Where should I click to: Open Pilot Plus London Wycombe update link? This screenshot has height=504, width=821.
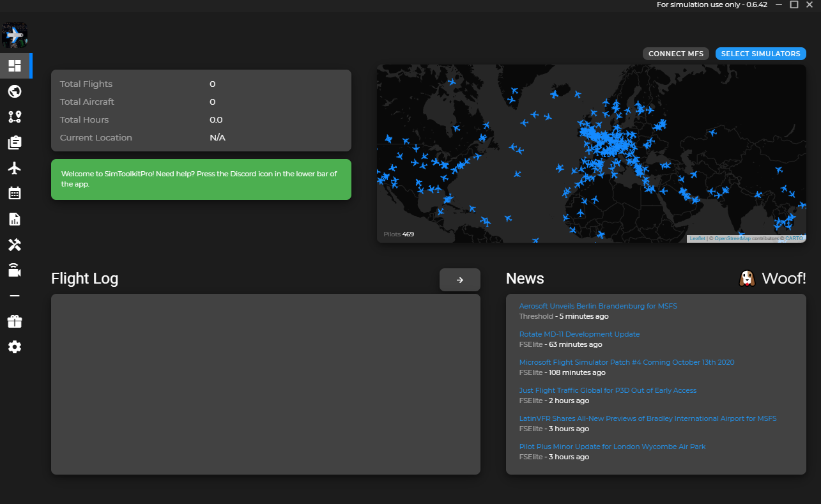612,447
